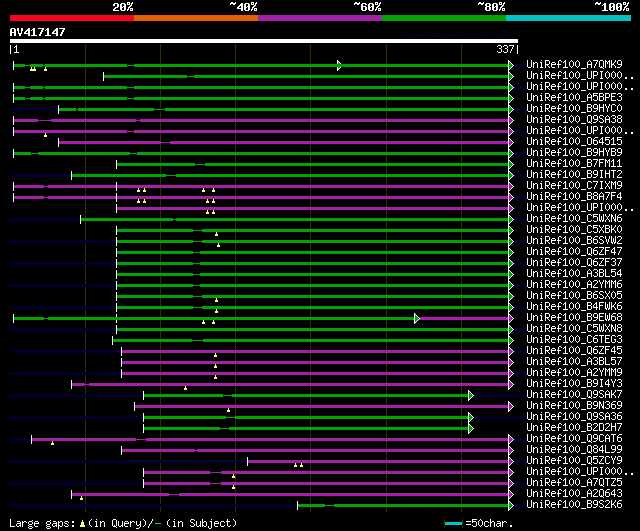The height and width of the screenshot is (531, 640).
Task: Click the green arrowhead on B9EW68 alignment
Action: (x=417, y=318)
